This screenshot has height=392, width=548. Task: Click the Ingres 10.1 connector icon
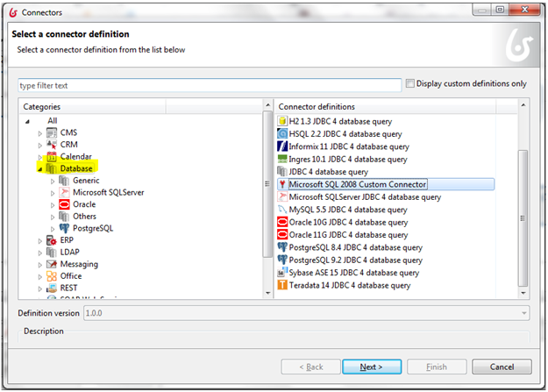282,159
